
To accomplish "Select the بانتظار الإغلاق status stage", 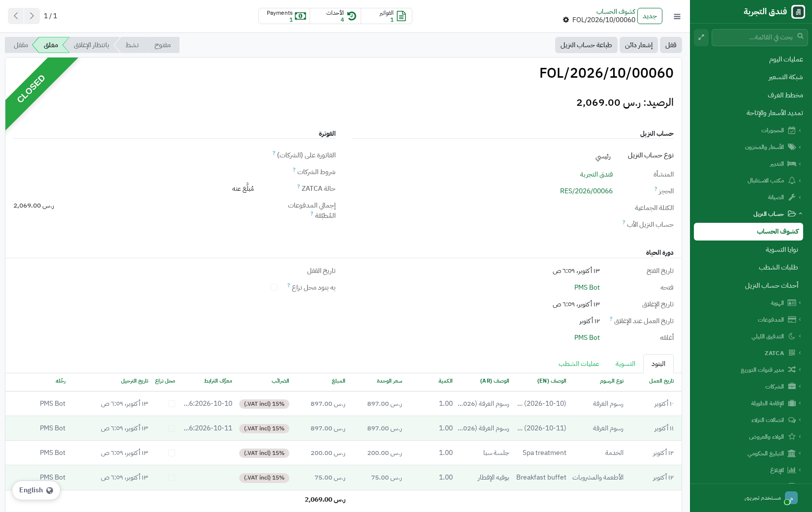I will click(92, 45).
